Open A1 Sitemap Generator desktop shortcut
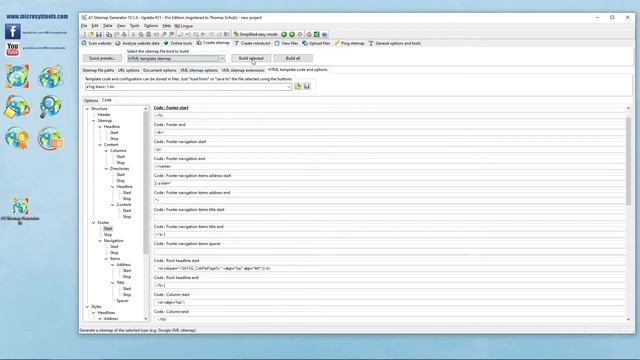Screen dimensions: 640x360 pyautogui.click(x=20, y=210)
